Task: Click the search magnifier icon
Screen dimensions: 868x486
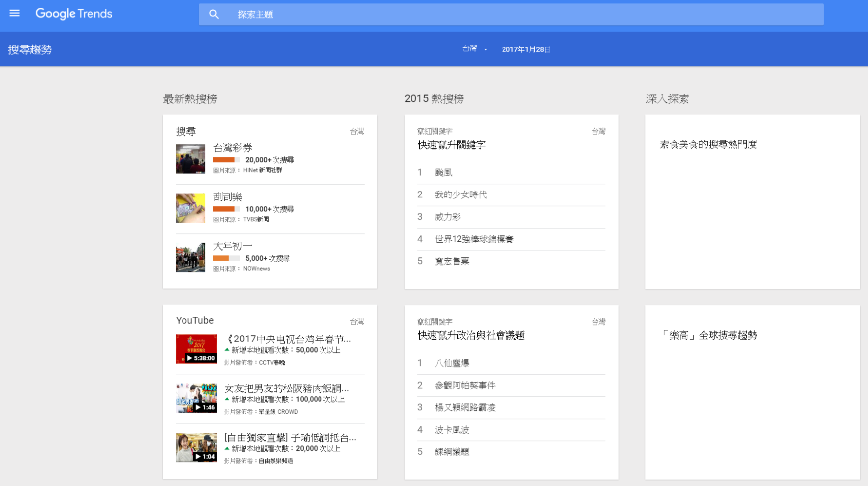Action: [214, 15]
